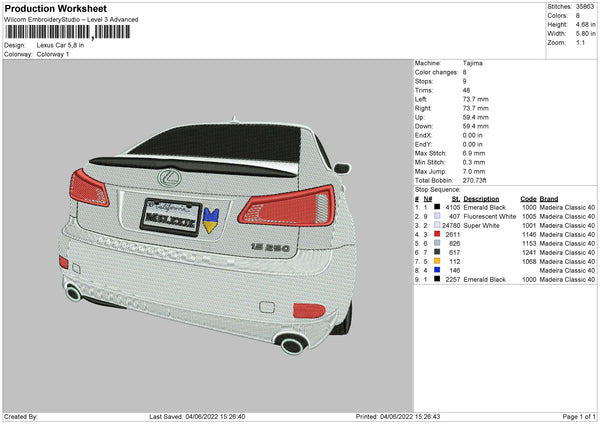Image resolution: width=600 pixels, height=424 pixels.
Task: Click thread code '1001'
Action: coord(529,225)
